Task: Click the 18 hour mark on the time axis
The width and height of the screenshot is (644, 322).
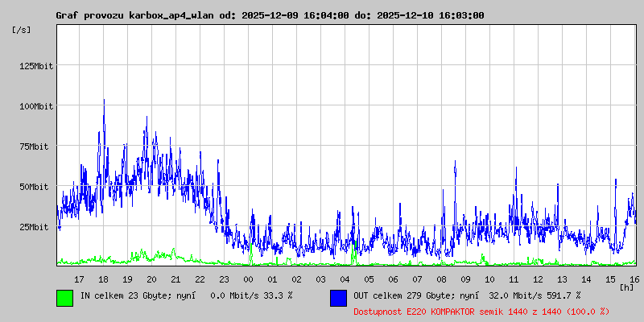Action: tap(103, 279)
